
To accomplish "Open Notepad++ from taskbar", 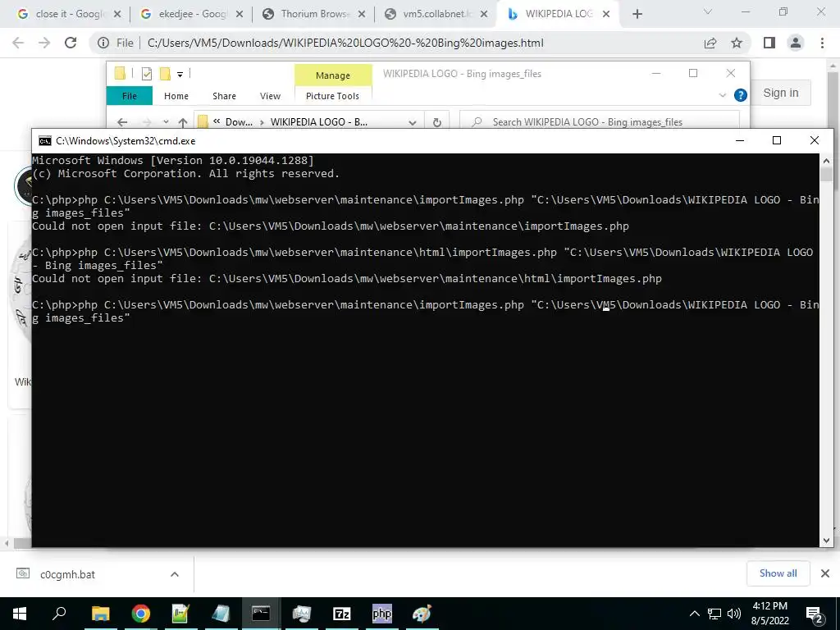I will tap(180, 614).
